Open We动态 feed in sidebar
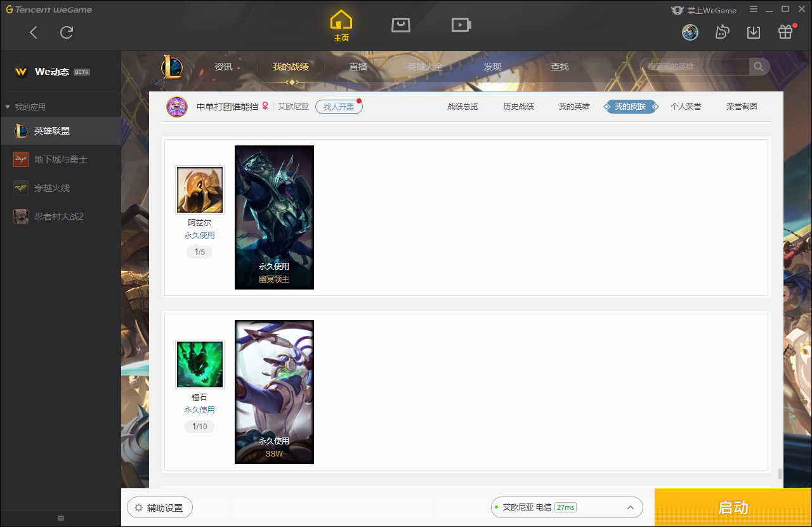Screen dimensions: 812x527 (x=60, y=72)
